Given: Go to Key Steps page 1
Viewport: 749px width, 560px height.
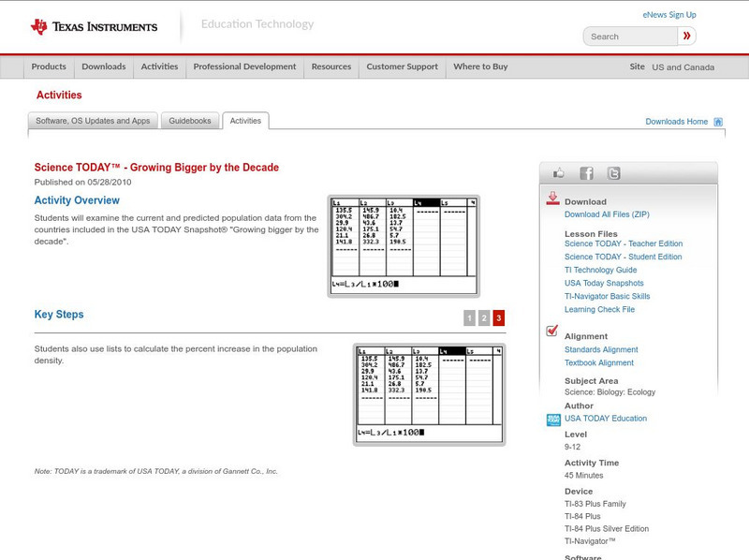Looking at the screenshot, I should tap(470, 317).
